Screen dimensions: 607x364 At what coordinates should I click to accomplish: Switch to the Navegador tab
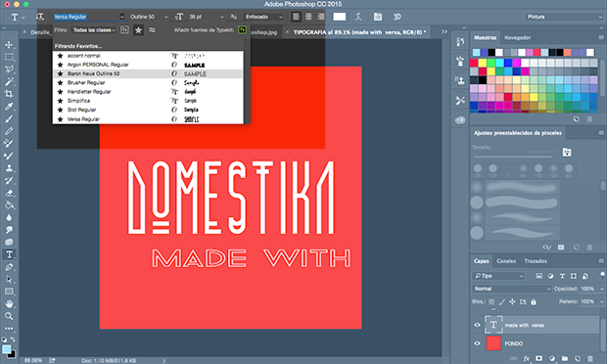pos(517,37)
